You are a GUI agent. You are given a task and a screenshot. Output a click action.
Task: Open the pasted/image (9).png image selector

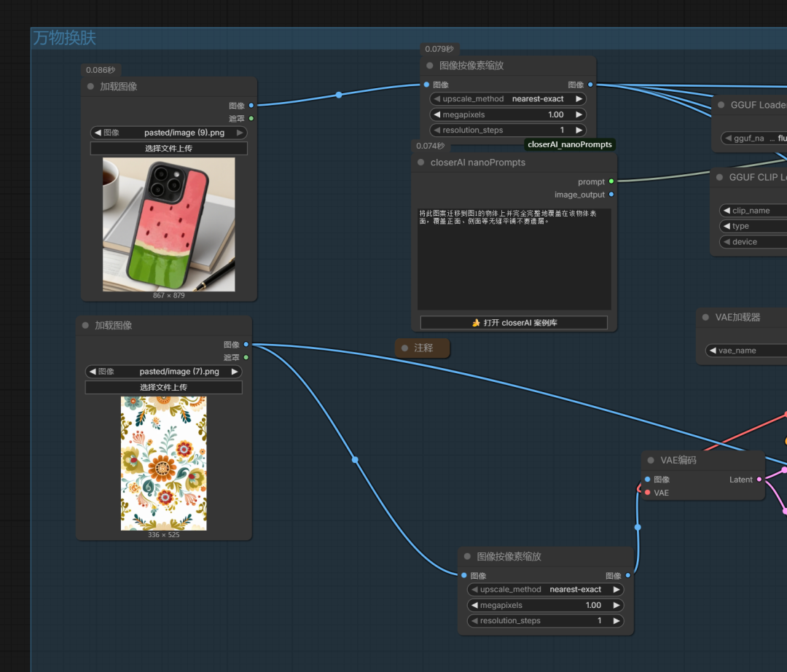point(168,133)
